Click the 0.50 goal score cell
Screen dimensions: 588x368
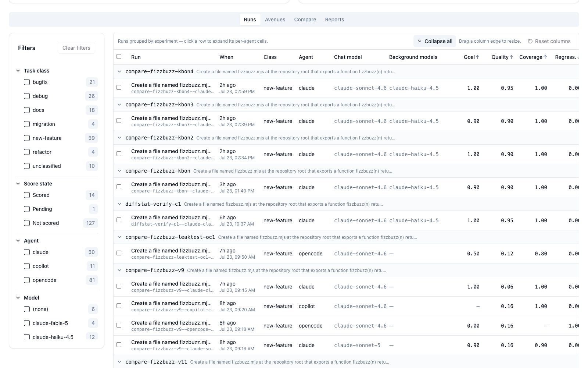tap(473, 254)
